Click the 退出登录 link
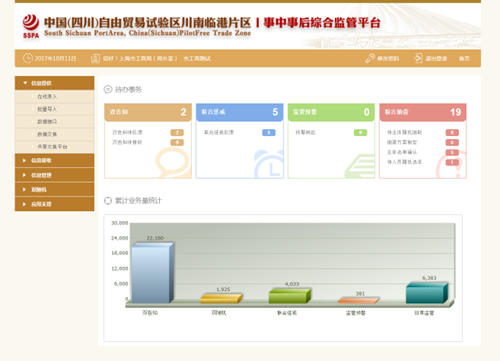 tap(436, 59)
